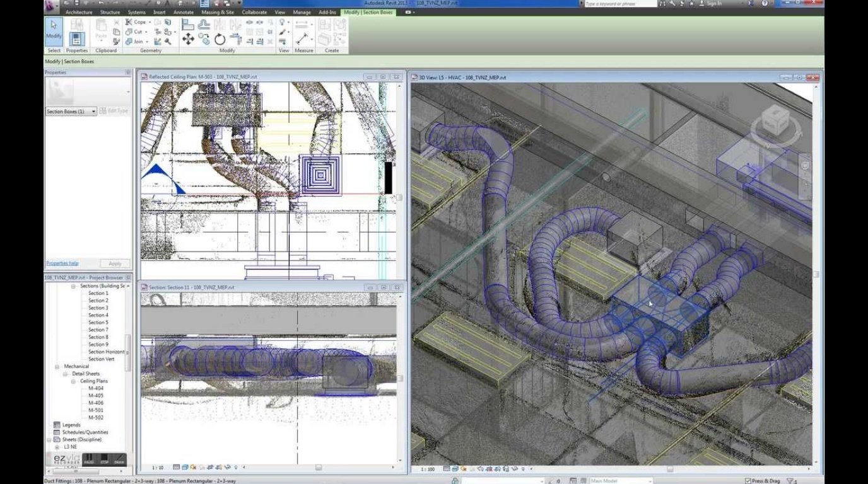
Task: Select the Modify arrow tool
Action: (x=54, y=30)
